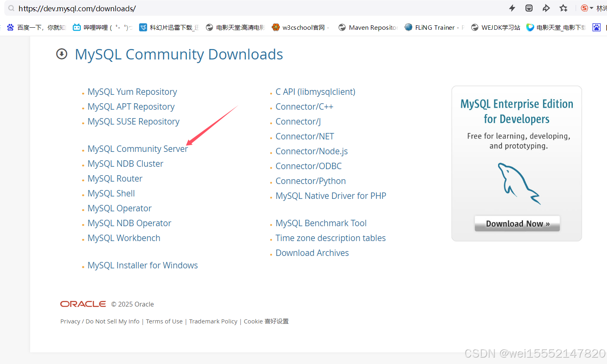607x364 pixels.
Task: Open MySQL Router link
Action: point(115,178)
